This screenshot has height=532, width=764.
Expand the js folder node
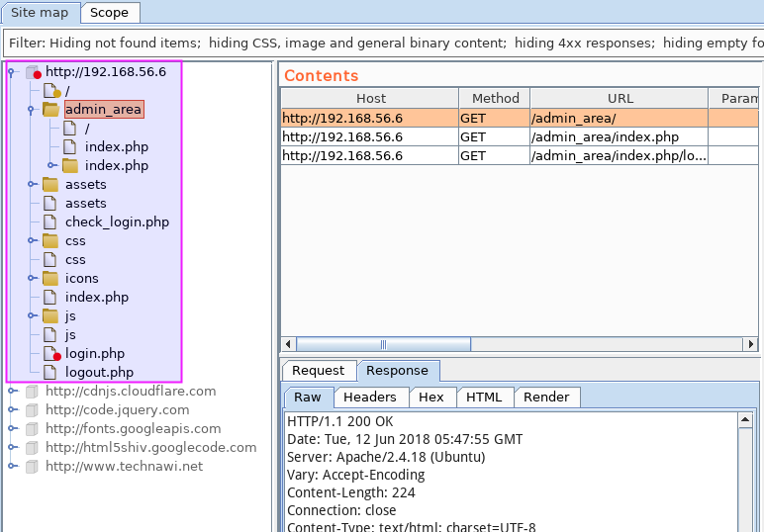[32, 315]
